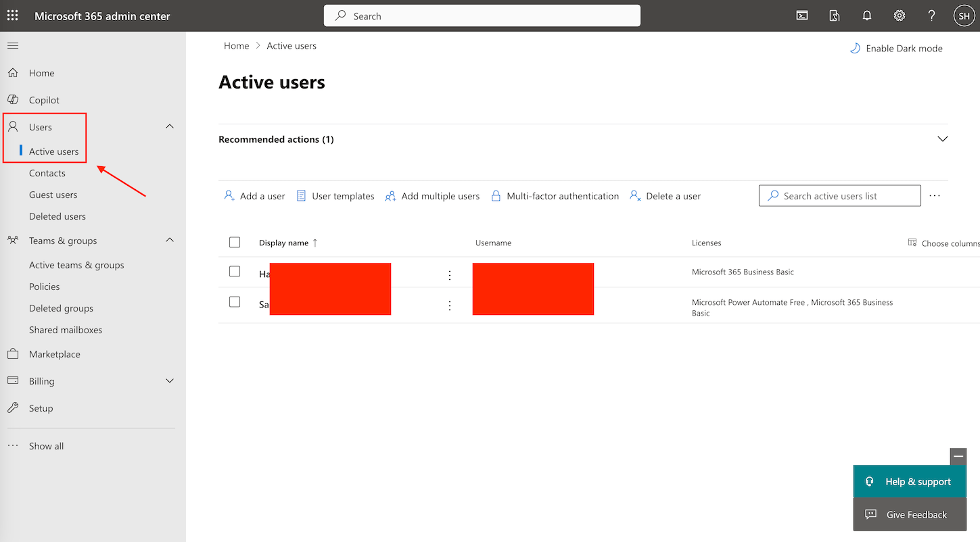Click the Microsoft Power Automate Free license text

point(748,302)
